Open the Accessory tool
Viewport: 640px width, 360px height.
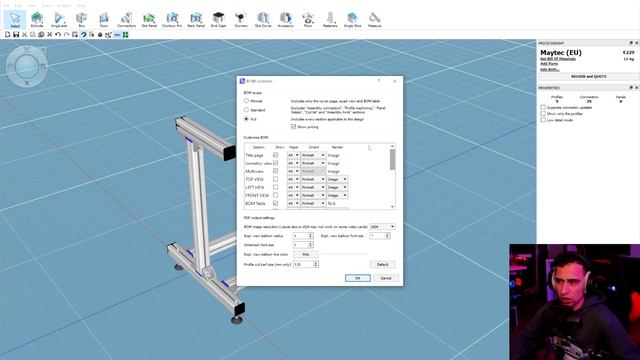pos(286,19)
